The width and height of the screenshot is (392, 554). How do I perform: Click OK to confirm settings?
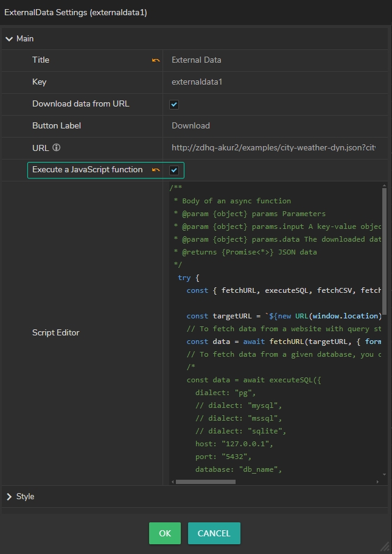click(x=164, y=533)
